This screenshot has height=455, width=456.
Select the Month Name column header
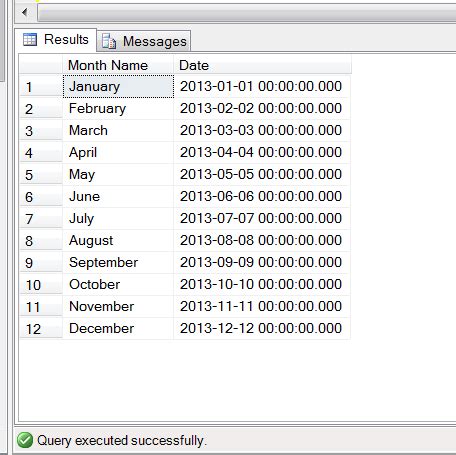(118, 65)
